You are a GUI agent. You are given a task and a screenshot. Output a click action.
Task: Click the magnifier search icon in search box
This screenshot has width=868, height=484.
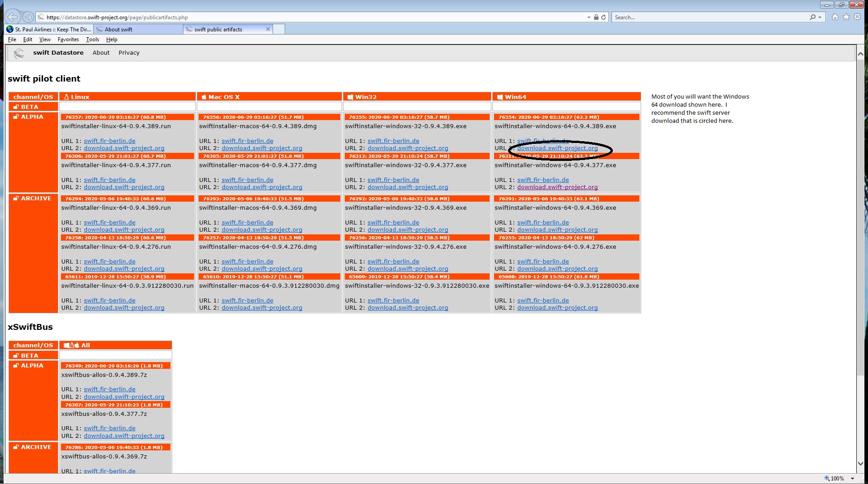(x=812, y=17)
